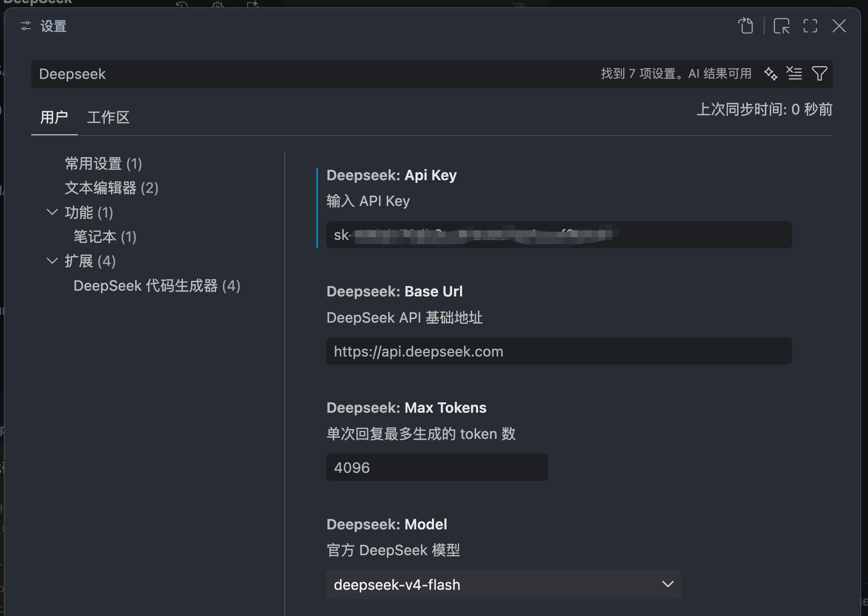Screen dimensions: 868x616
Task: Click the 'Deepseek: Model' setting title
Action: [x=387, y=524]
